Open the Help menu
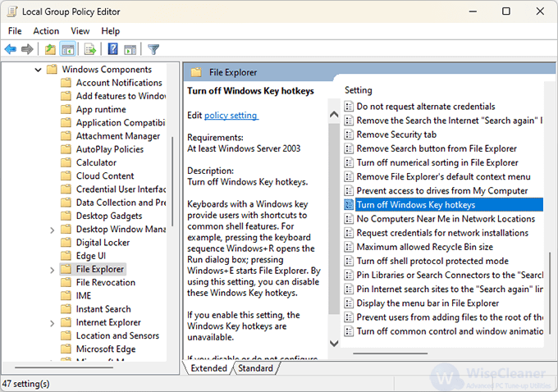This screenshot has height=392, width=558. pyautogui.click(x=110, y=31)
